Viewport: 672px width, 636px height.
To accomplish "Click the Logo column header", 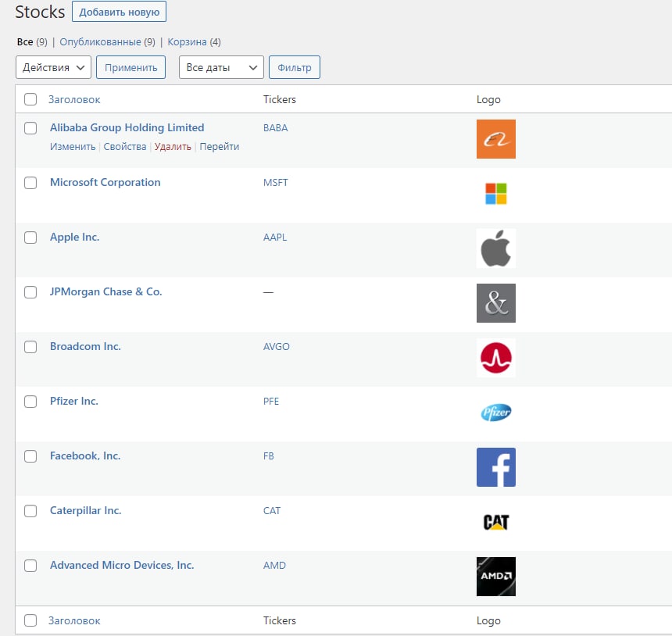I will coord(488,99).
